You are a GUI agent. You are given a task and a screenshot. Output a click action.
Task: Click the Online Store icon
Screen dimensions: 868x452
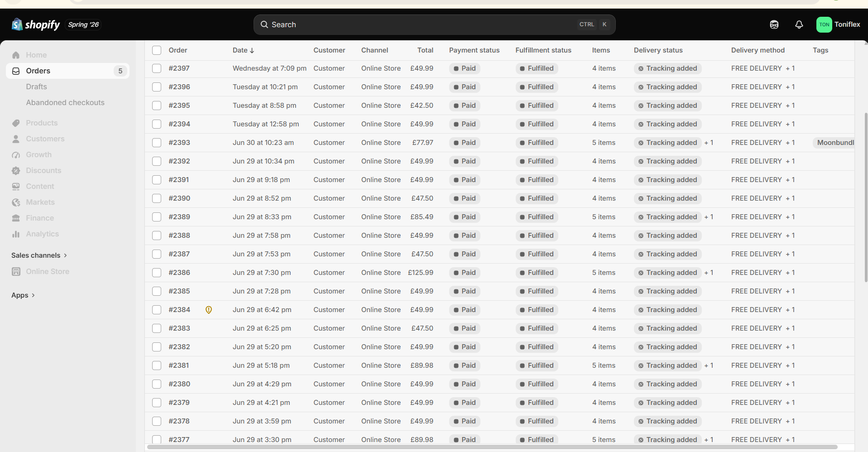click(16, 271)
